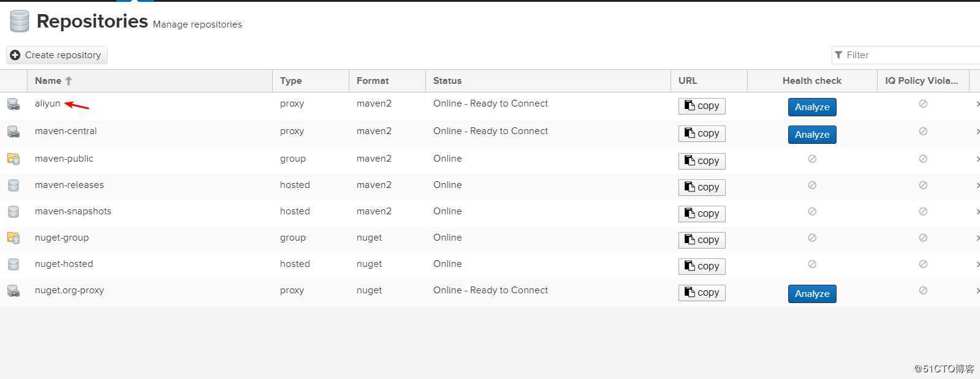980x379 pixels.
Task: Click the nuget-hosted repository icon
Action: click(13, 264)
